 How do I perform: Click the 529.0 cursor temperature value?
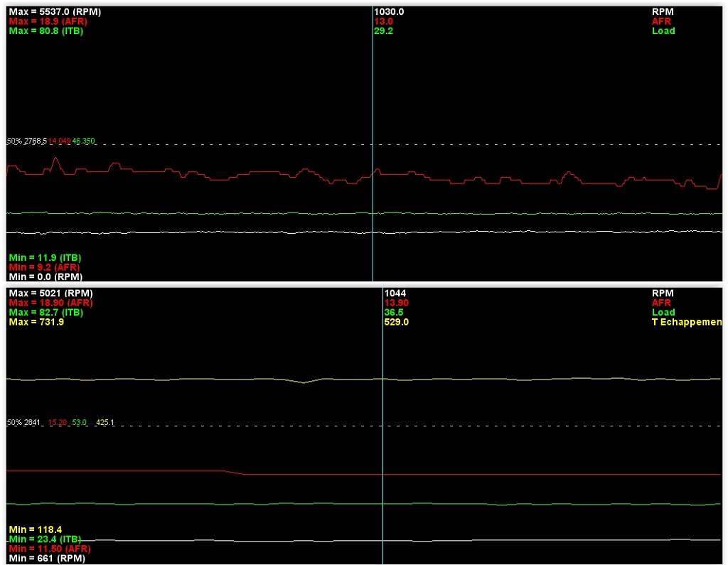396,322
